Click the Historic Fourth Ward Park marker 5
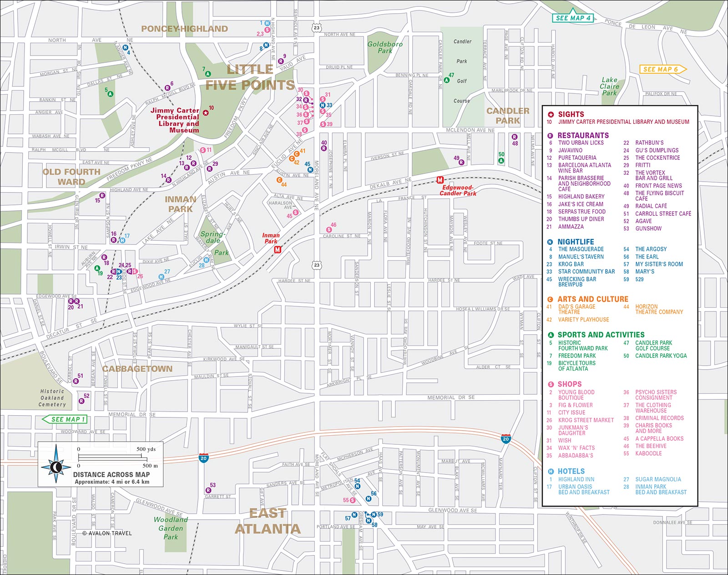The image size is (728, 575). [111, 94]
